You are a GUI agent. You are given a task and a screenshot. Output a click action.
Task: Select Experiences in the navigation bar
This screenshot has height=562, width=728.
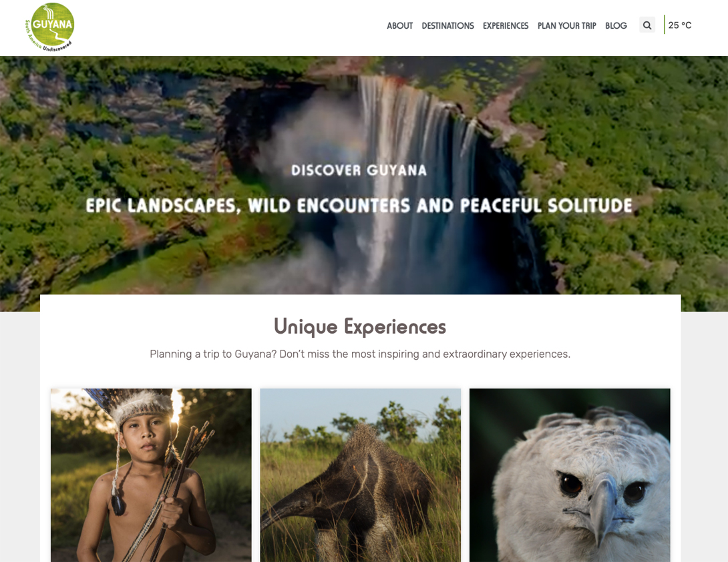pyautogui.click(x=506, y=25)
